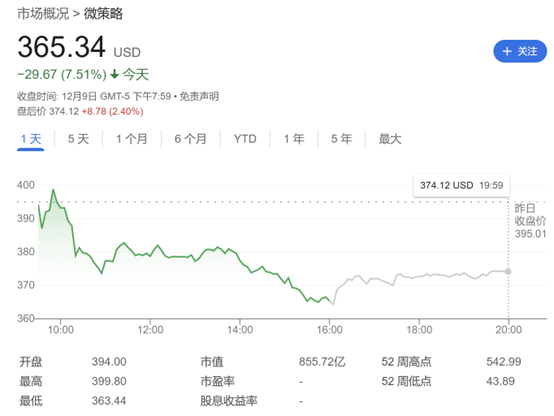Switch to the 5 天 range tab

pyautogui.click(x=78, y=139)
